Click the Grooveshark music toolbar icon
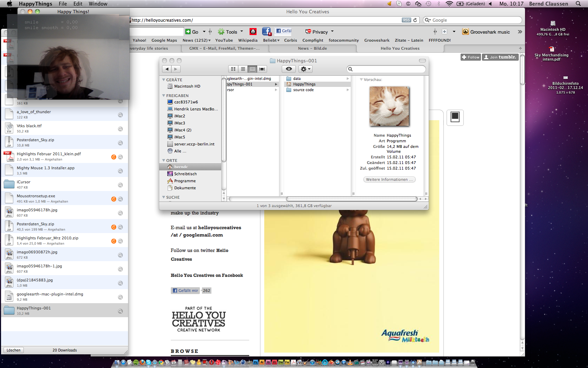Image resolution: width=588 pixels, height=368 pixels. coord(465,32)
